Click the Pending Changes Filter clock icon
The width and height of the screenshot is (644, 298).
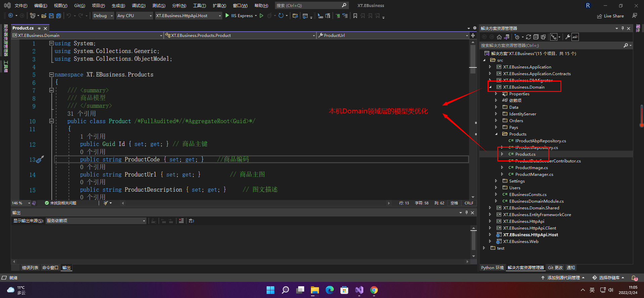517,37
